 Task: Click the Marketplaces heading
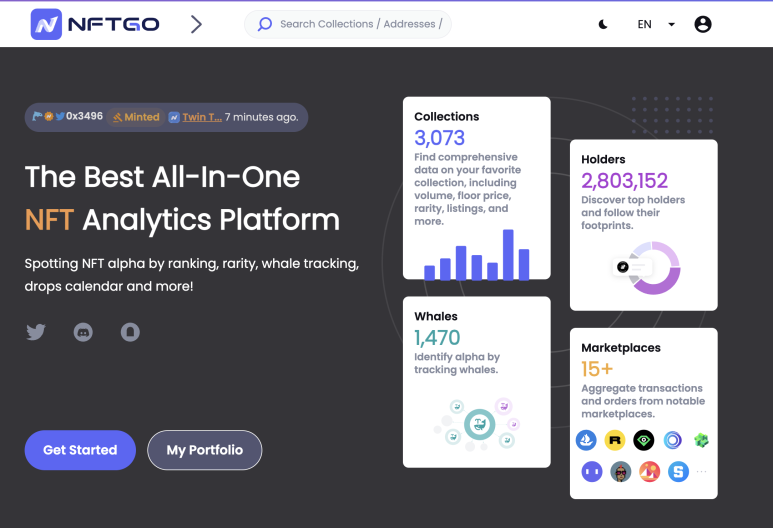tap(621, 348)
